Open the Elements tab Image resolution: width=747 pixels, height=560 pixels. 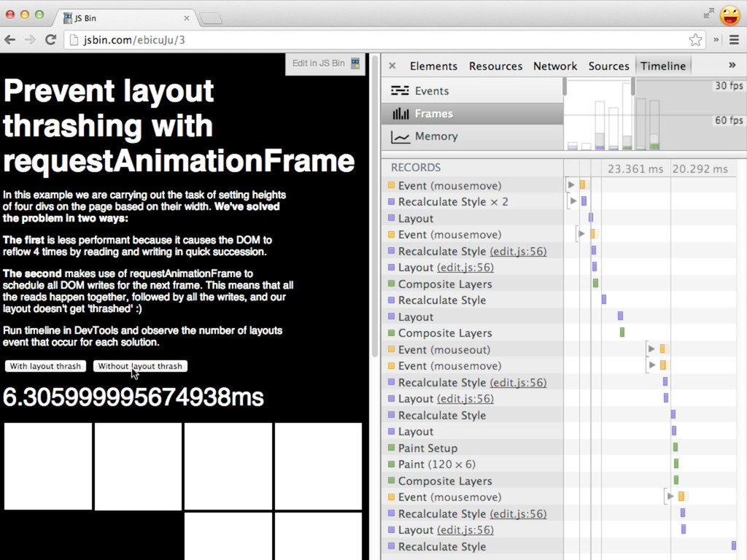tap(433, 66)
